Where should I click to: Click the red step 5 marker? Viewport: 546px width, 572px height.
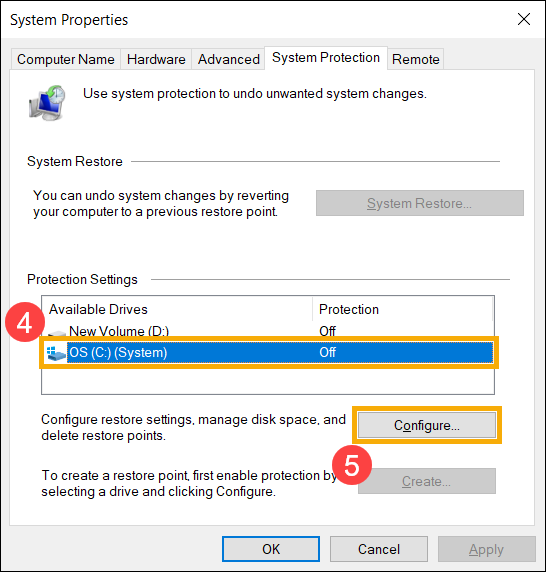coord(352,465)
